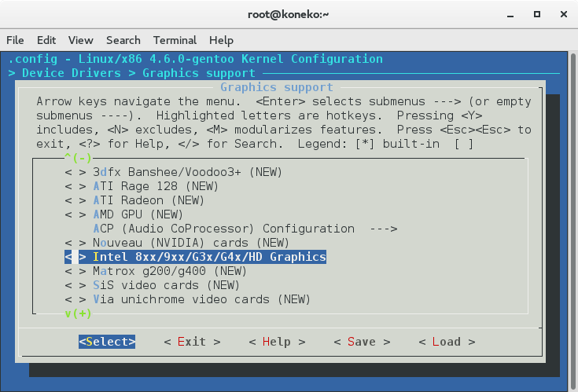This screenshot has height=392, width=578.
Task: Click the window title root@koneko:~
Action: pyautogui.click(x=289, y=14)
